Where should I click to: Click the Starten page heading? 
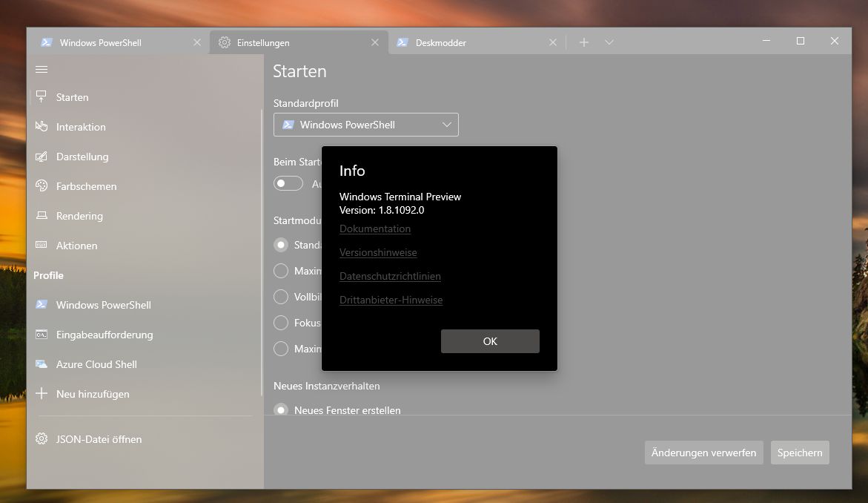[299, 71]
